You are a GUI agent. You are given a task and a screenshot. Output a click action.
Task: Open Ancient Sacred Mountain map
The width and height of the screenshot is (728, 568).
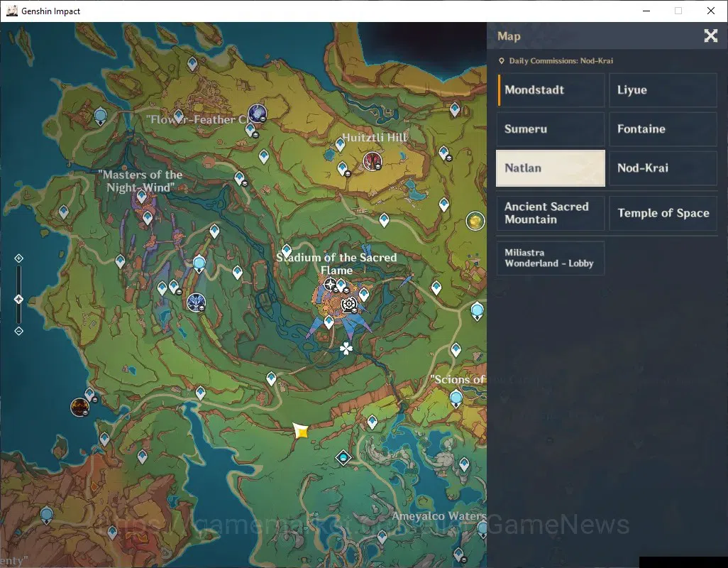pyautogui.click(x=551, y=213)
